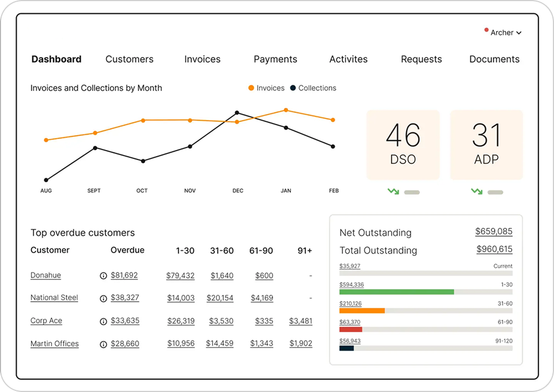The image size is (554, 392).
Task: Expand the Archer user dropdown
Action: [506, 33]
